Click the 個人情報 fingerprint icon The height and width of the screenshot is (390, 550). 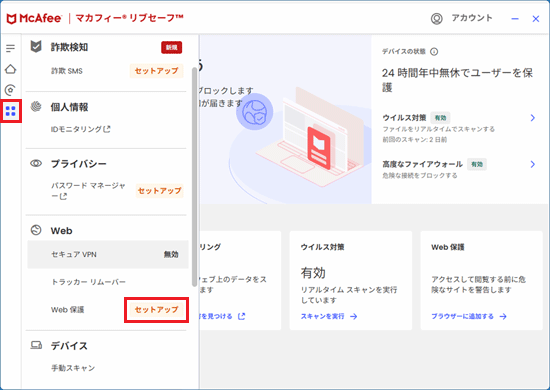click(x=36, y=106)
